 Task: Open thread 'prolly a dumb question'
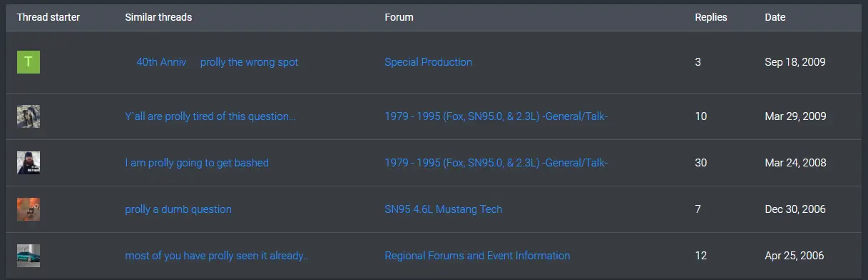pos(178,209)
